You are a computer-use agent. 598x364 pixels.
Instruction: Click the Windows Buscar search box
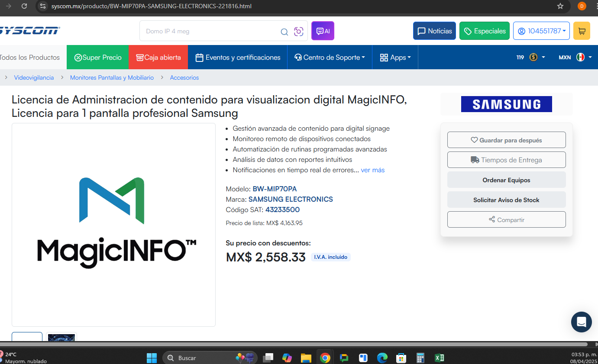coord(210,358)
